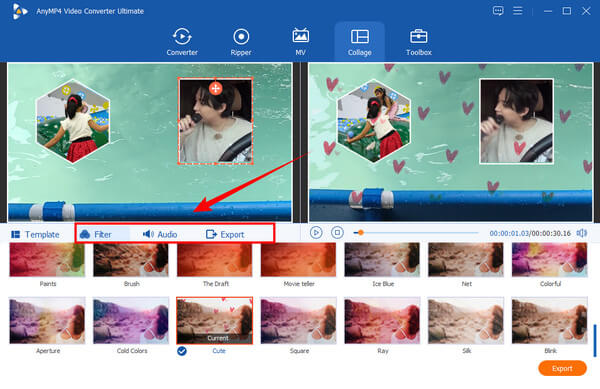Switch to the MV module

click(x=300, y=42)
